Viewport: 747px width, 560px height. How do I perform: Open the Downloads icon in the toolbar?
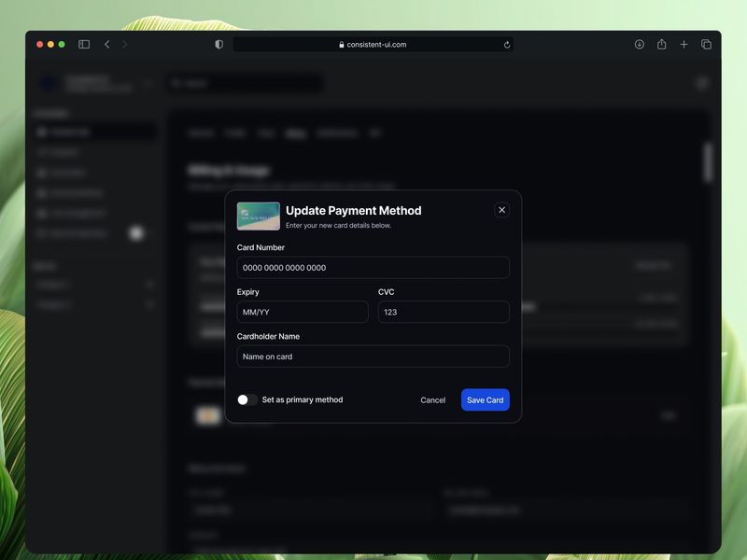(639, 44)
